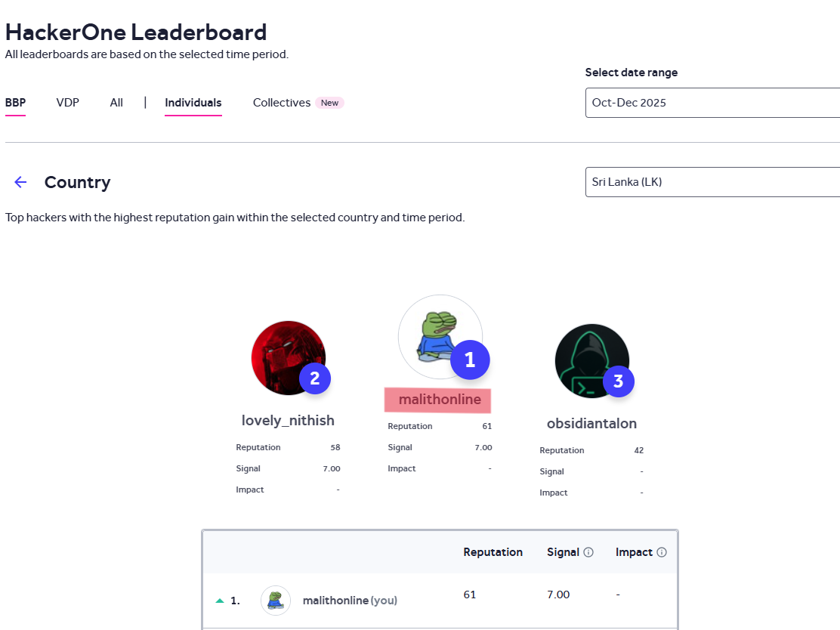This screenshot has width=840, height=630.
Task: Click the Signal info icon in table header
Action: (x=588, y=551)
